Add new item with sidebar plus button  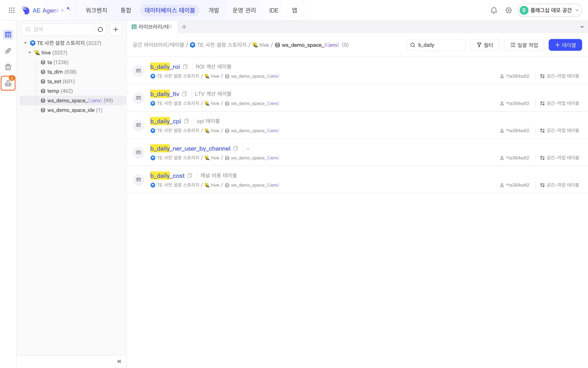[116, 29]
